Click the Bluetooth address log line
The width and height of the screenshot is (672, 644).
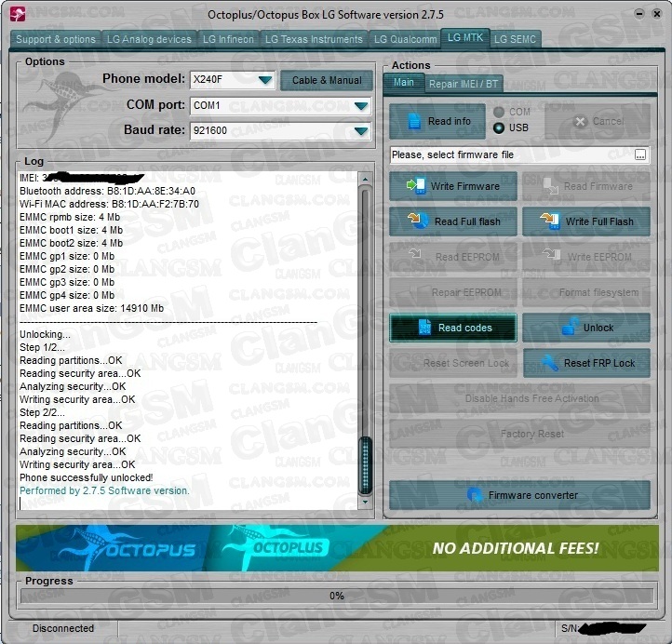pyautogui.click(x=107, y=191)
